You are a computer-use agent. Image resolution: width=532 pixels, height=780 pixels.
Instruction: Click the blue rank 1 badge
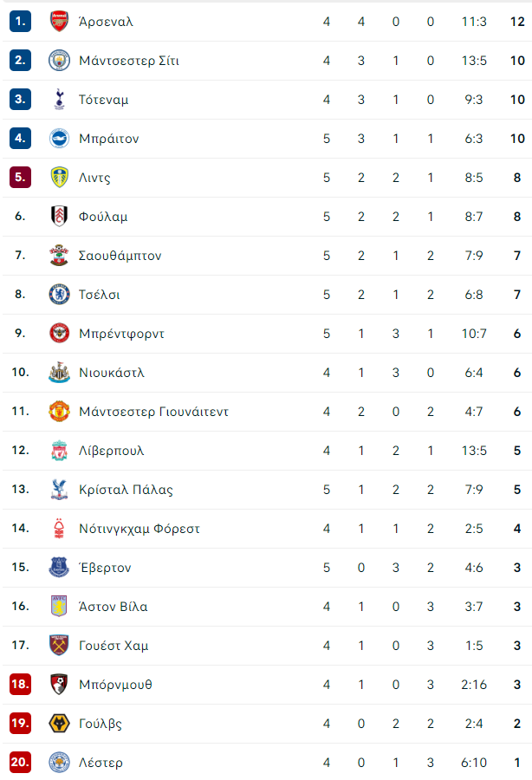tap(21, 22)
